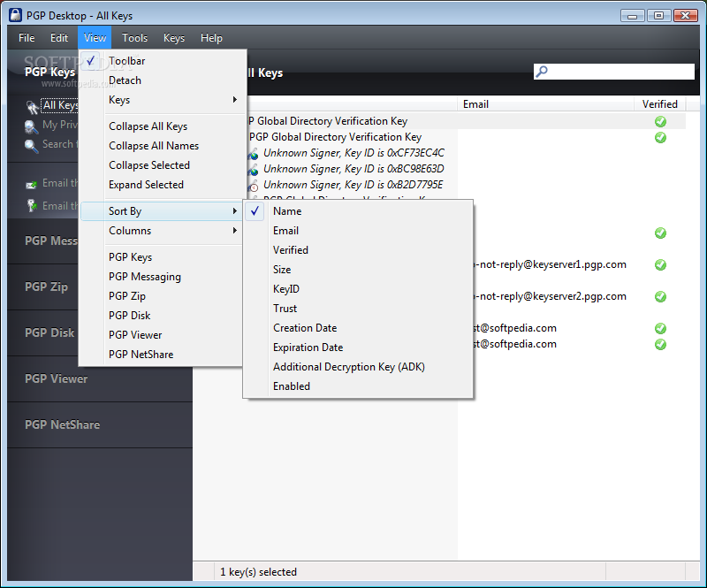Click the signer icon for Key ID 0xBC98E63D
This screenshot has height=588, width=707.
pos(253,170)
